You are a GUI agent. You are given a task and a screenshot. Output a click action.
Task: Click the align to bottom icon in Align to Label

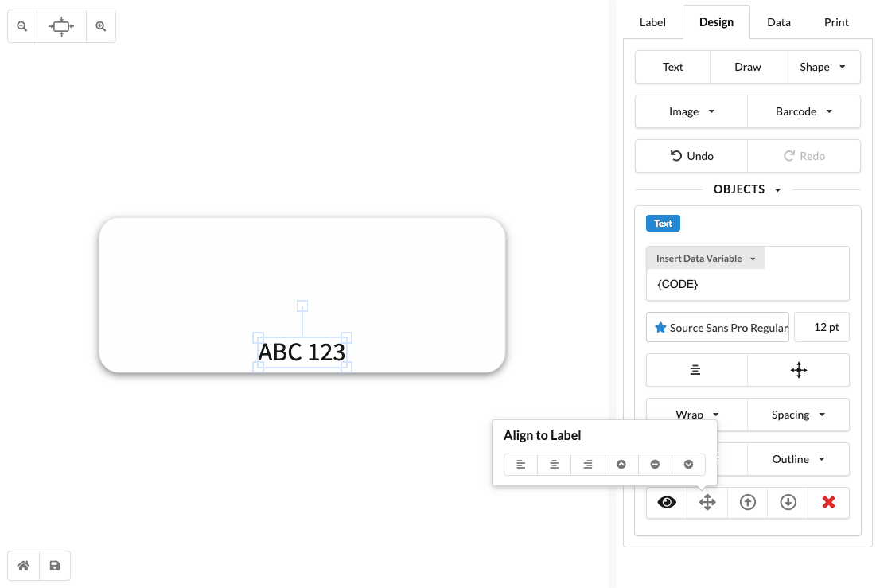(x=688, y=464)
